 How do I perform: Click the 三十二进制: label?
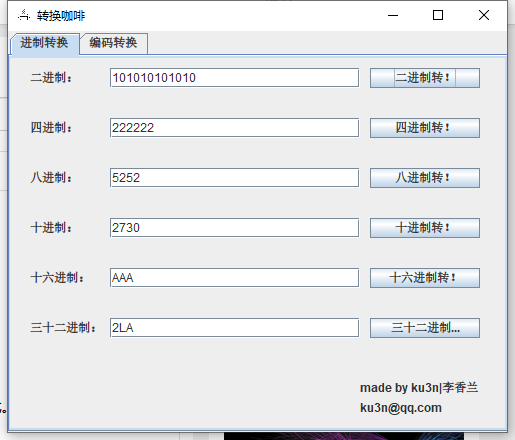[63, 328]
